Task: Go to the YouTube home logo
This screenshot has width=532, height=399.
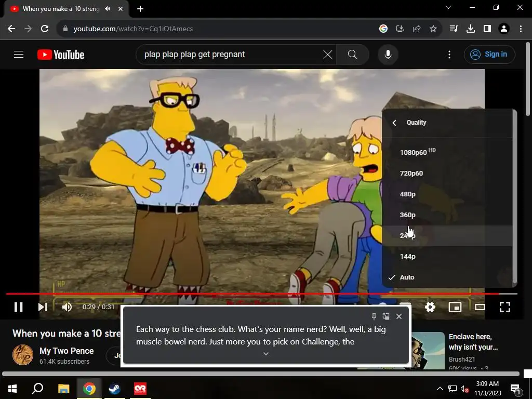Action: coord(61,55)
